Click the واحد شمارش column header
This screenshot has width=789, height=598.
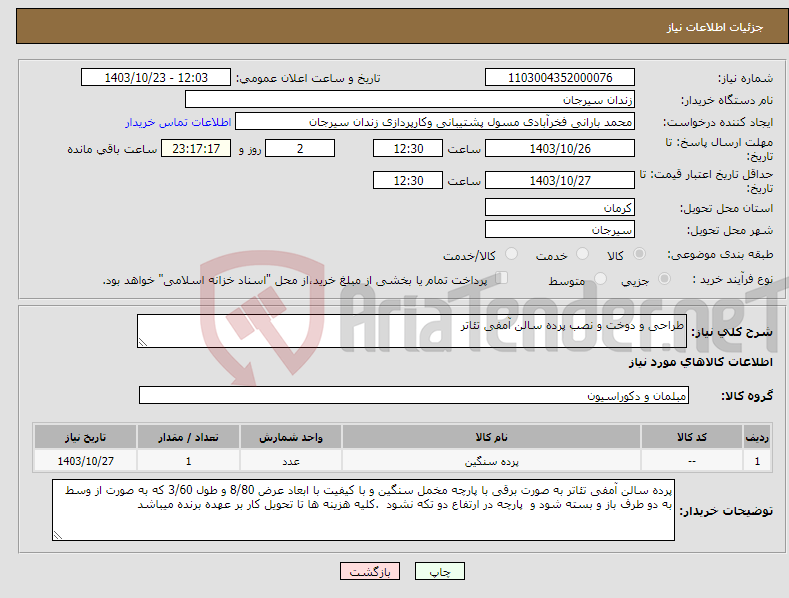pos(291,437)
